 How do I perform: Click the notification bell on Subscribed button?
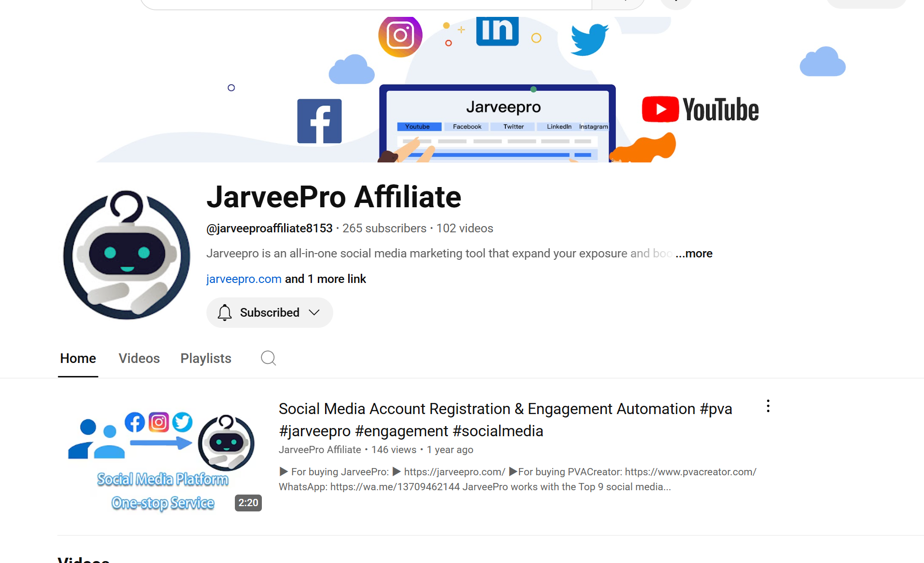224,312
